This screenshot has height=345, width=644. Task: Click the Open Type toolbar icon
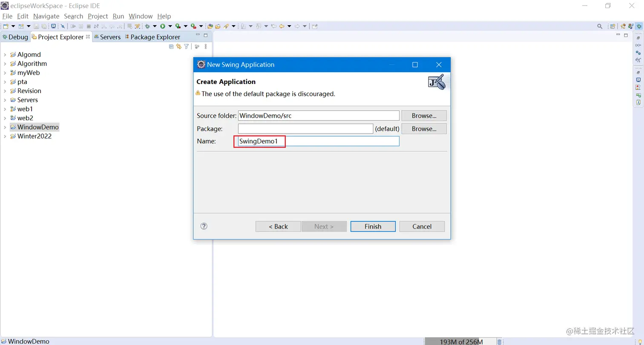(210, 26)
